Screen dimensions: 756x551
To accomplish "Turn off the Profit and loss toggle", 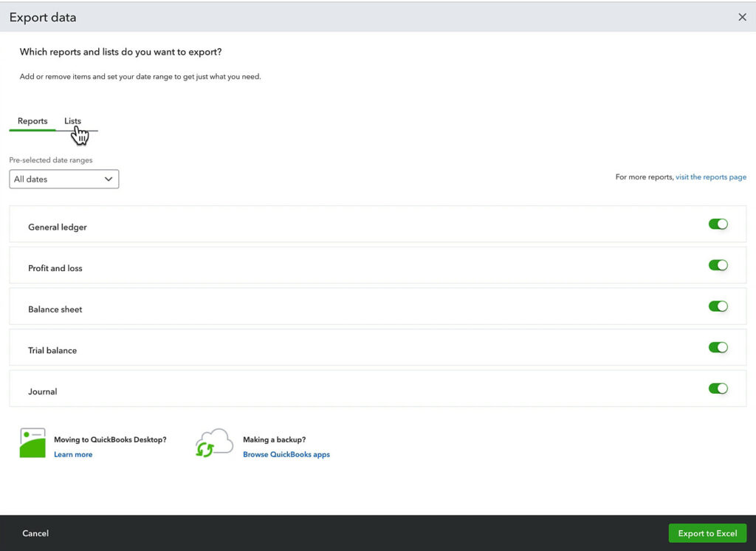I will [717, 264].
